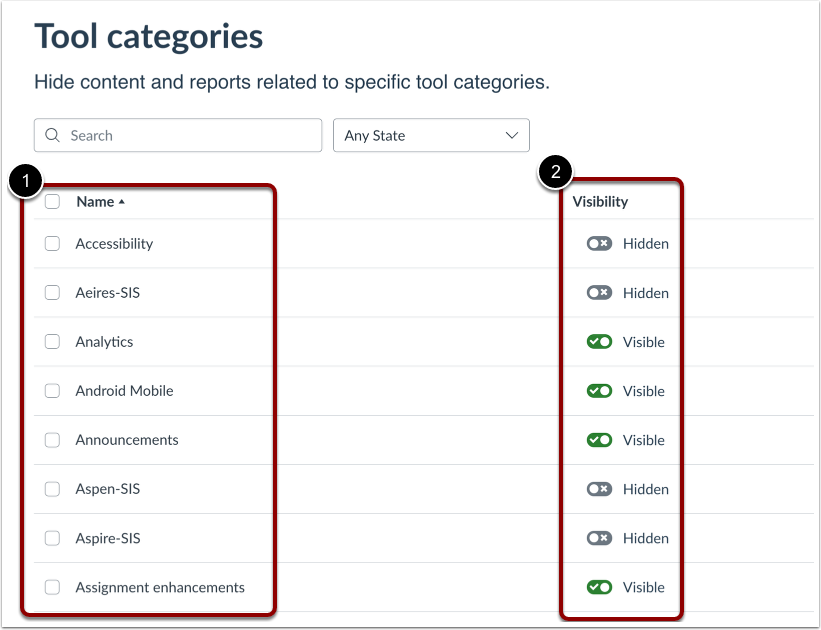
Task: Select the Android Mobile checkbox
Action: click(x=51, y=390)
